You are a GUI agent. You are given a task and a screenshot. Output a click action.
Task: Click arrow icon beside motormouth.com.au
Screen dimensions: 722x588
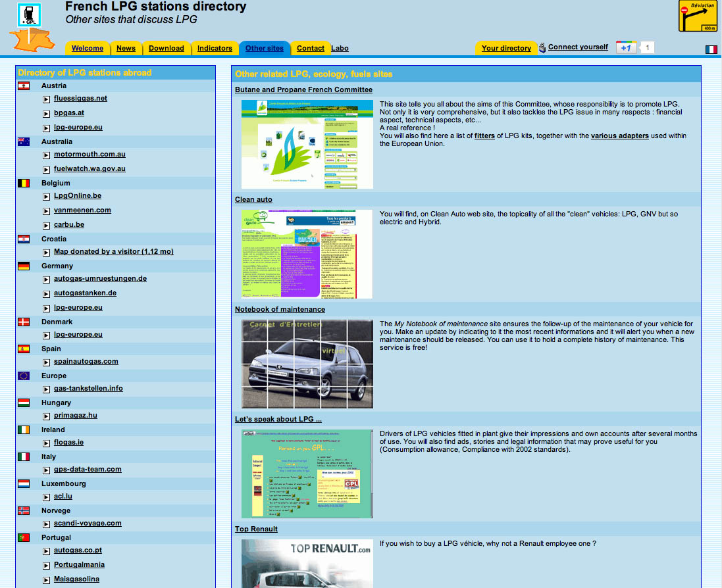(x=47, y=155)
